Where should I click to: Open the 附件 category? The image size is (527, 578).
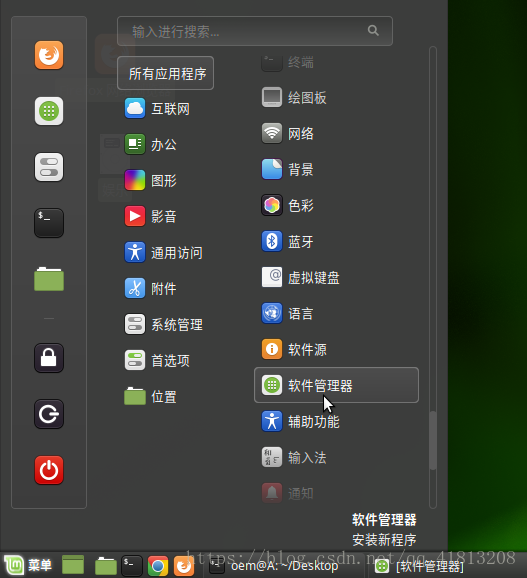[151, 288]
